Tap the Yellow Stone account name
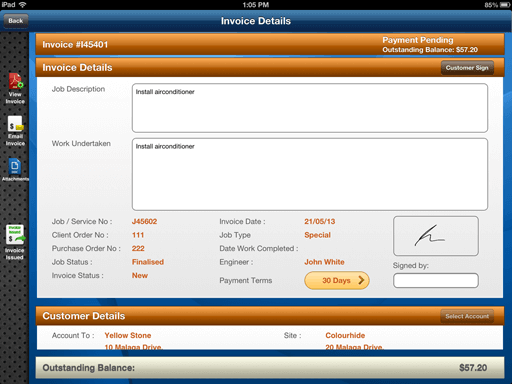This screenshot has height=384, width=512. click(128, 335)
